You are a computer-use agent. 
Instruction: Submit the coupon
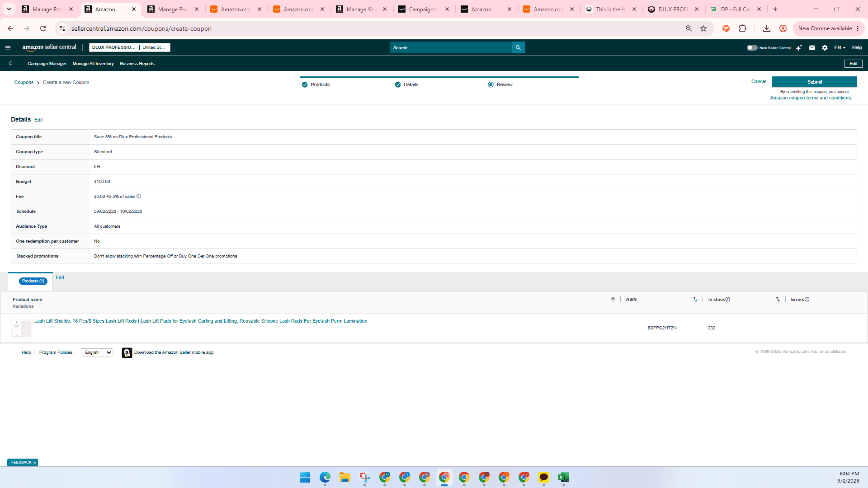coord(814,82)
